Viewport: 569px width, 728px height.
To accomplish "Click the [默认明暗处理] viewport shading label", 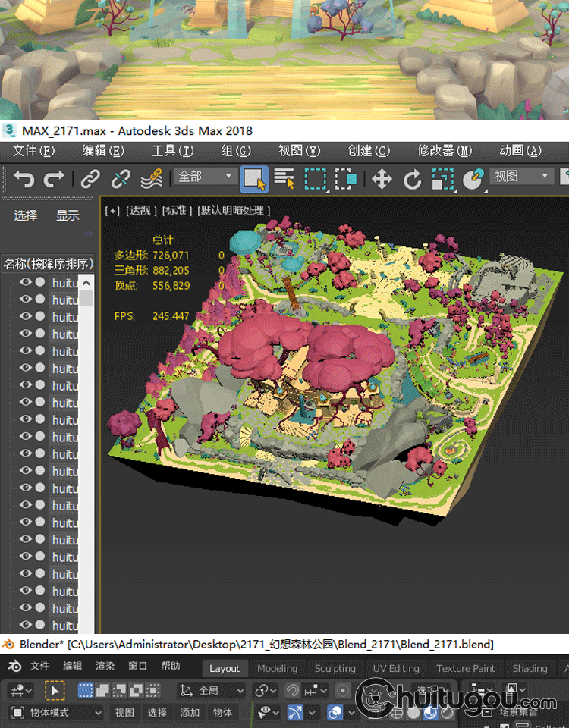I will click(x=234, y=210).
